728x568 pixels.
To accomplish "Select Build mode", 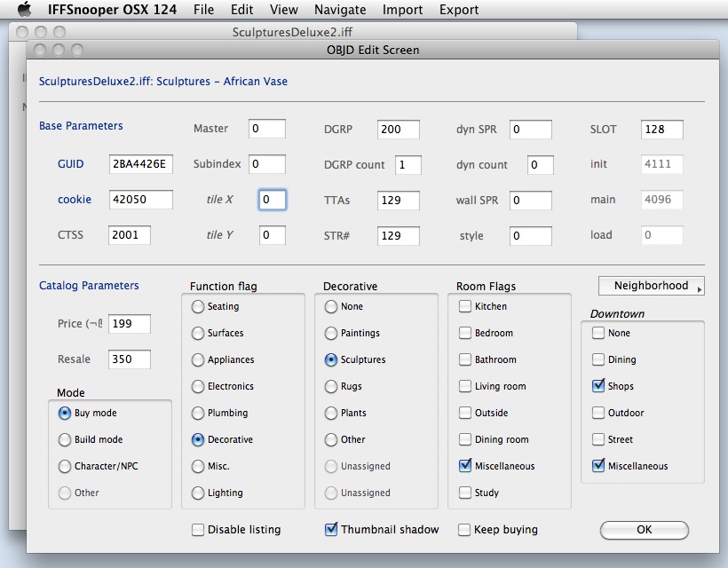I will (x=64, y=439).
